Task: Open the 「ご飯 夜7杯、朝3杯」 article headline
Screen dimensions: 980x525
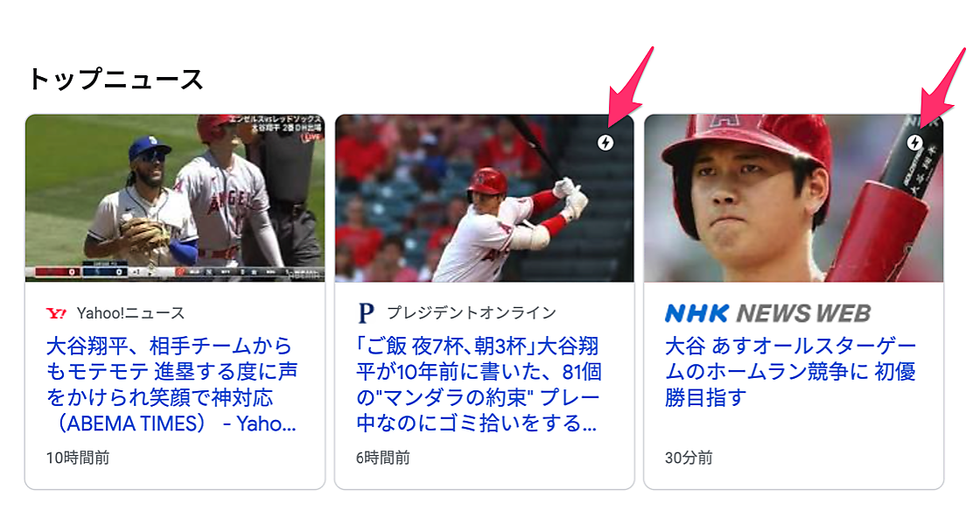Action: coord(479,384)
